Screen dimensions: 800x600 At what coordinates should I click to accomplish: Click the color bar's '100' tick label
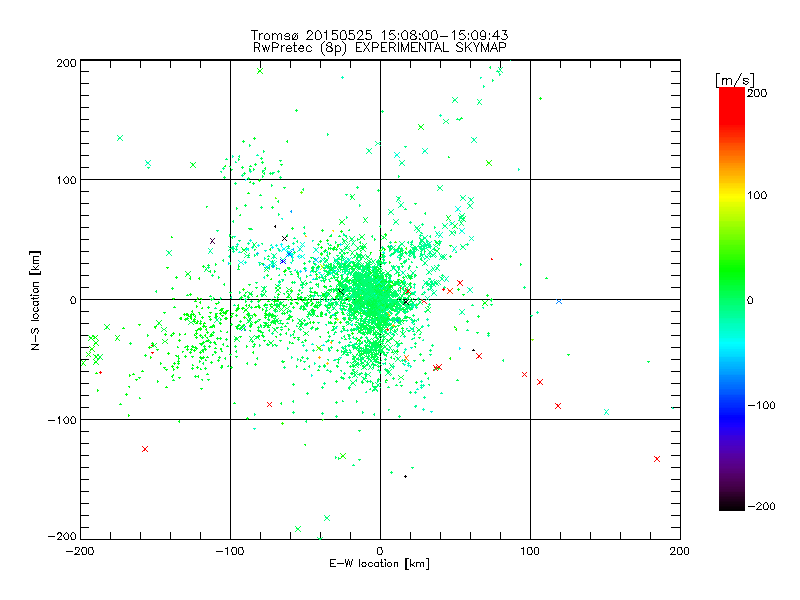point(757,195)
